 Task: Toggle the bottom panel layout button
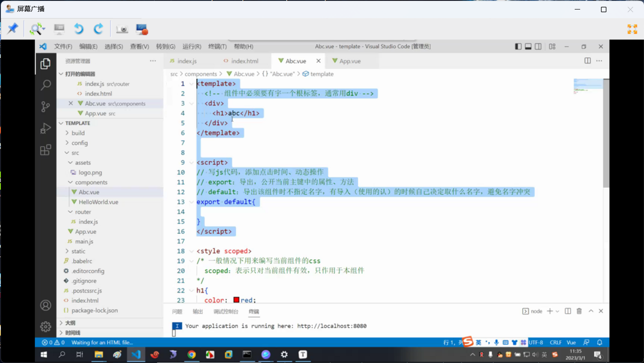[x=528, y=47]
